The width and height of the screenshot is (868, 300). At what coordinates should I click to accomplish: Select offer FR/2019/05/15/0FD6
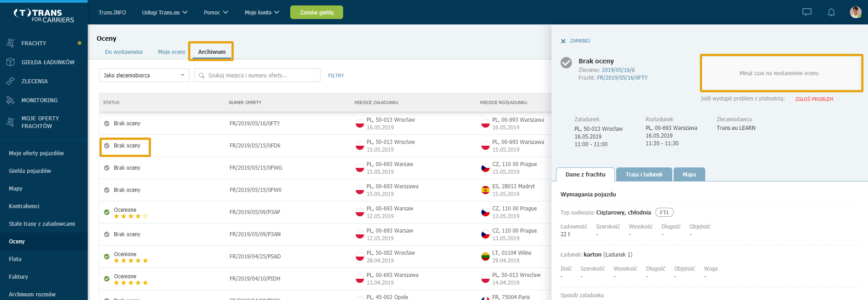[x=255, y=146]
